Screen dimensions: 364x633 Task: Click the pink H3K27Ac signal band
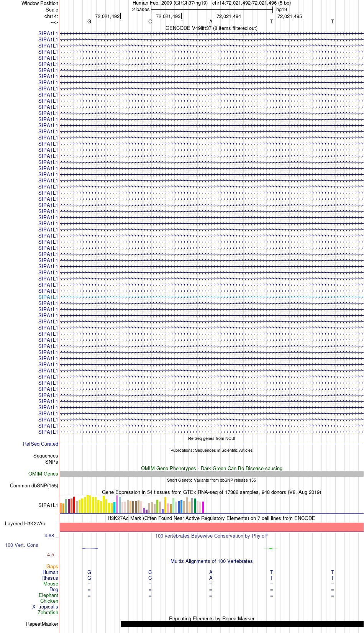point(212,527)
